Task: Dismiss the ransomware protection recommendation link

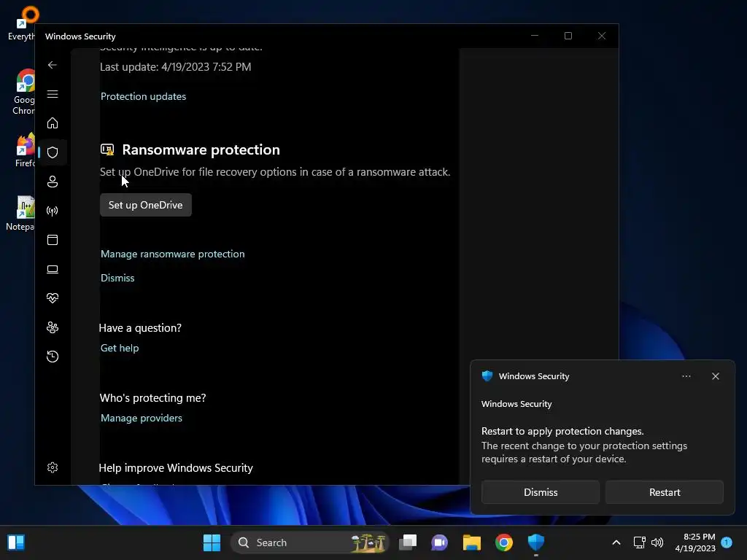Action: click(x=117, y=278)
